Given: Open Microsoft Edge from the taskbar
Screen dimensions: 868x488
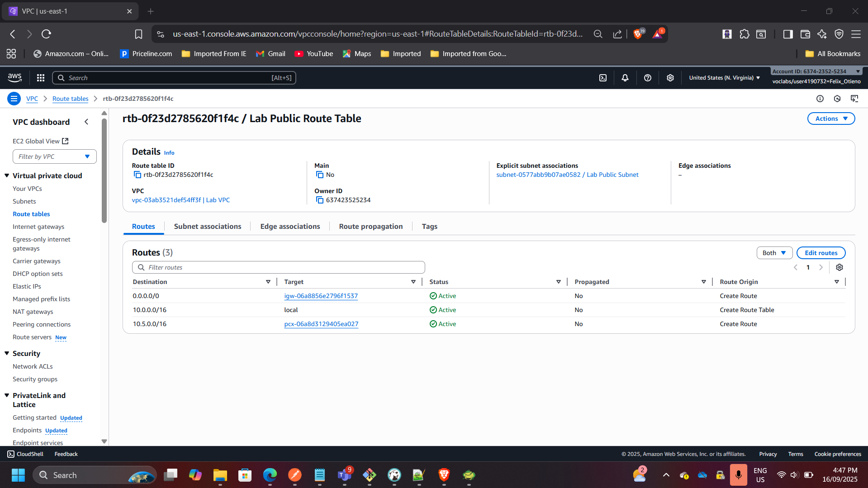Looking at the screenshot, I should coord(270,475).
